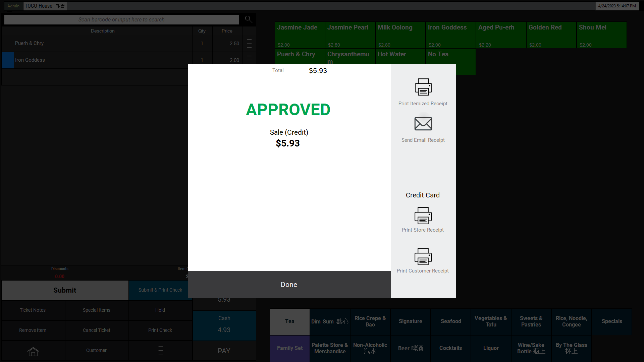Click the search magnifier icon
Screen dimensions: 644x362
click(x=249, y=19)
